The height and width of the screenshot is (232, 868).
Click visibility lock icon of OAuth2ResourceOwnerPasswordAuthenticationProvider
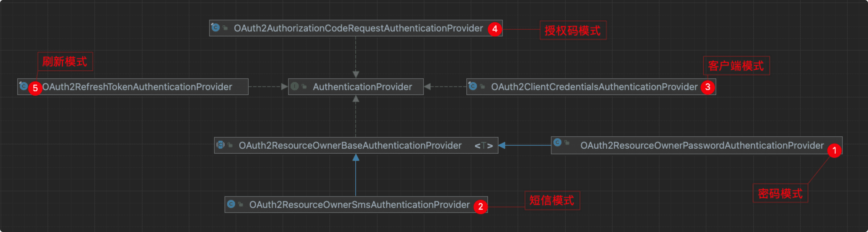pos(567,143)
